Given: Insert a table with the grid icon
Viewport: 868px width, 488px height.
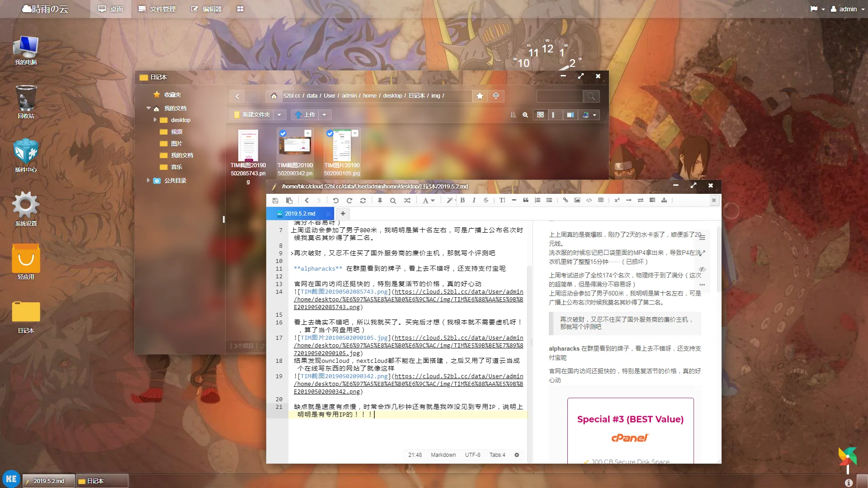Looking at the screenshot, I should [x=601, y=200].
